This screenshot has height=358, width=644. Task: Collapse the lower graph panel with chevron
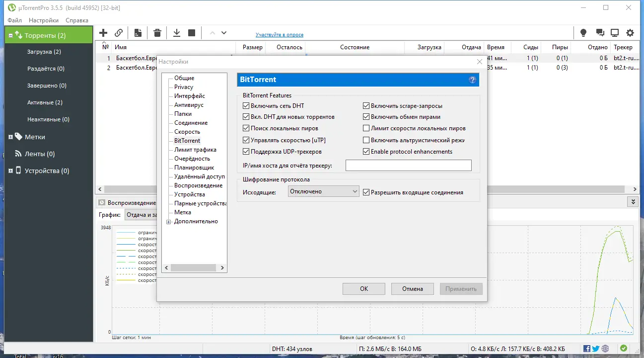(x=633, y=202)
